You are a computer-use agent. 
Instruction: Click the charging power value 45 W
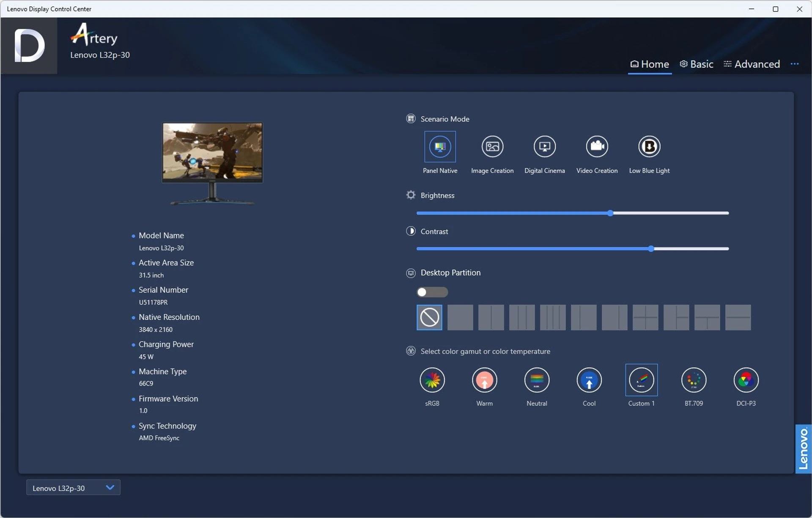[x=146, y=357]
